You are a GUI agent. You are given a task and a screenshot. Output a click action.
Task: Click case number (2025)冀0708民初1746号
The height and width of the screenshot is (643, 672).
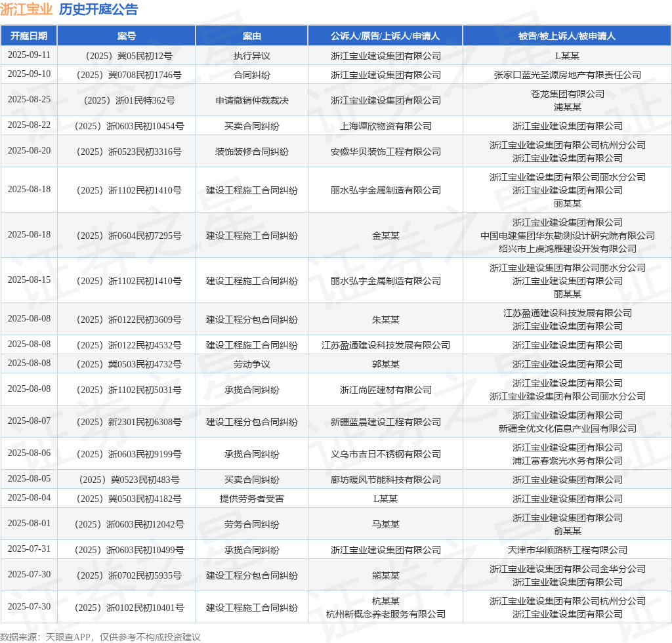[x=129, y=75]
